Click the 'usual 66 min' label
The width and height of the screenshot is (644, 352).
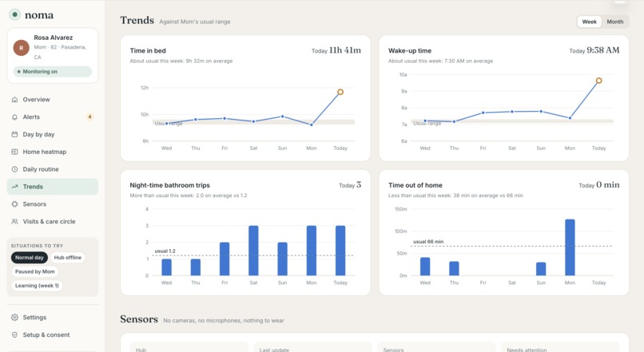(x=428, y=242)
